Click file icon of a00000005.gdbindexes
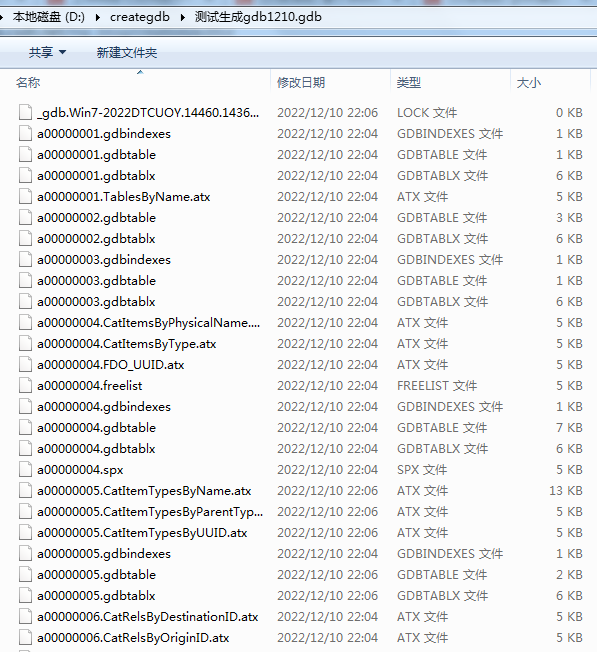 25,553
